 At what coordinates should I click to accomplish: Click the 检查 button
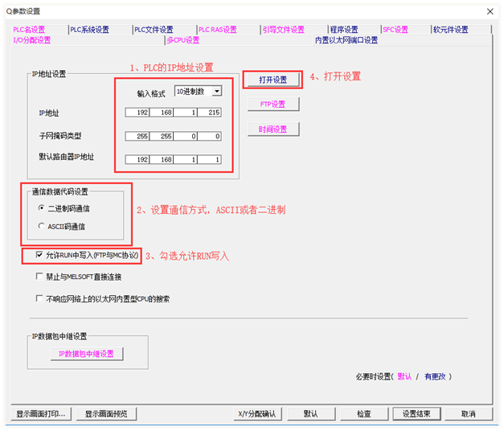click(364, 413)
